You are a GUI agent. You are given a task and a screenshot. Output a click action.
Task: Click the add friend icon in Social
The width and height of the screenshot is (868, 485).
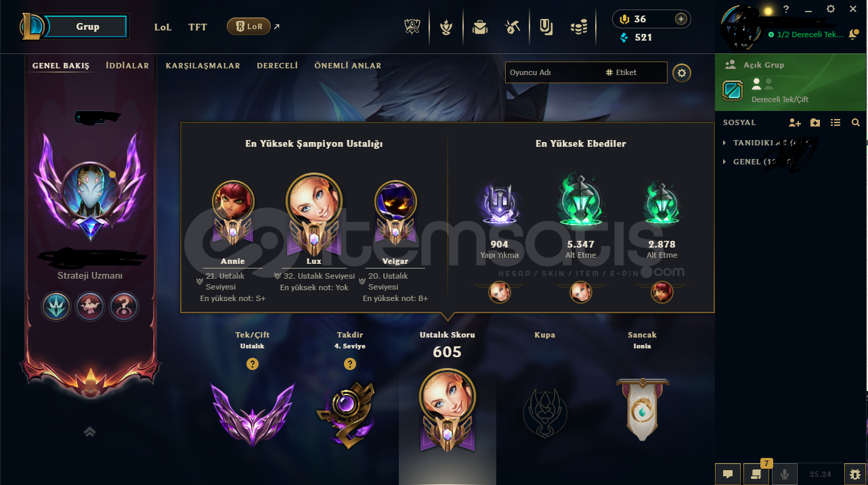(x=795, y=122)
